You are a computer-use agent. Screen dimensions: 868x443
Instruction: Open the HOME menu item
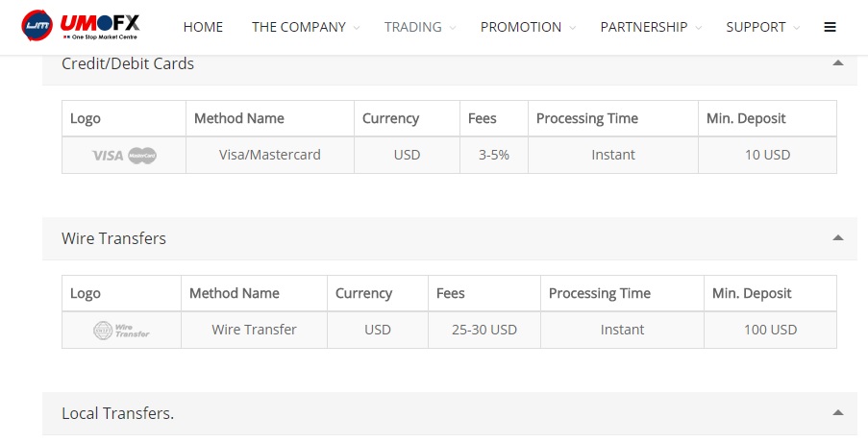(x=203, y=27)
